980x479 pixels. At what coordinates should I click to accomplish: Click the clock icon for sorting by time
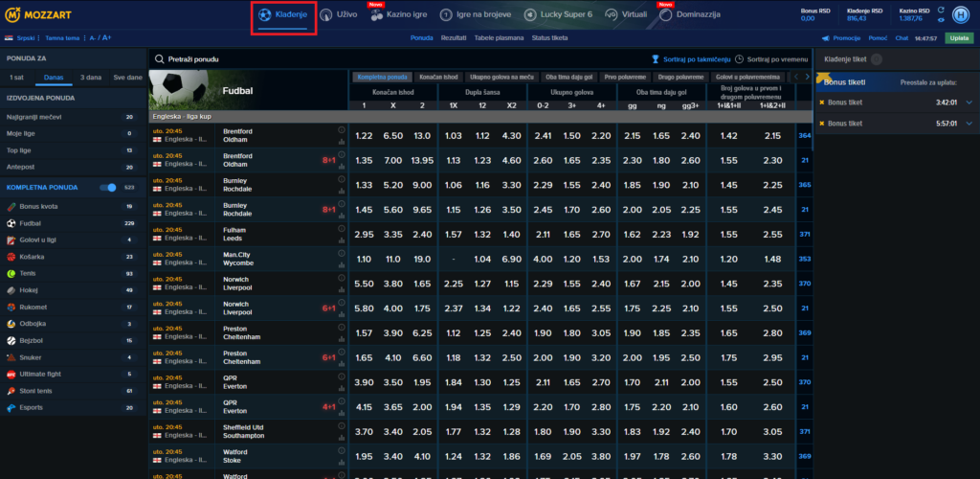point(739,59)
